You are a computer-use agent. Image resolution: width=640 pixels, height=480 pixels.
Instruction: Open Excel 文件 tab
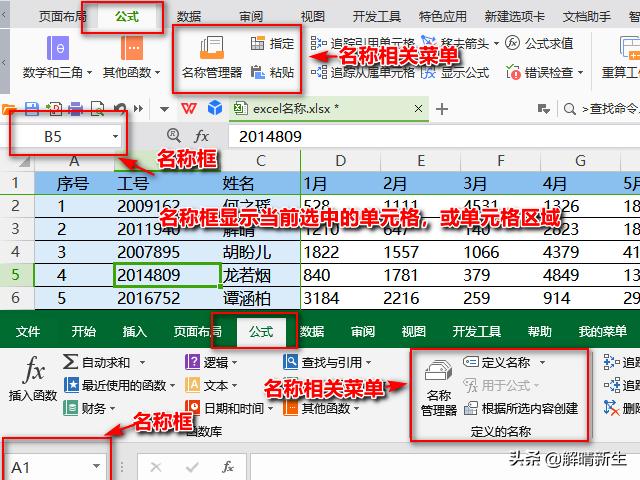pyautogui.click(x=28, y=331)
